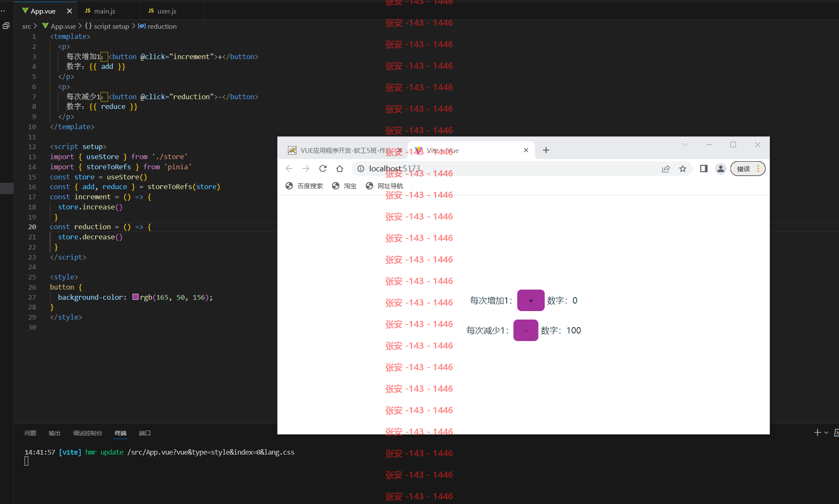Open the 输出 panel tab
839x504 pixels.
coord(54,433)
